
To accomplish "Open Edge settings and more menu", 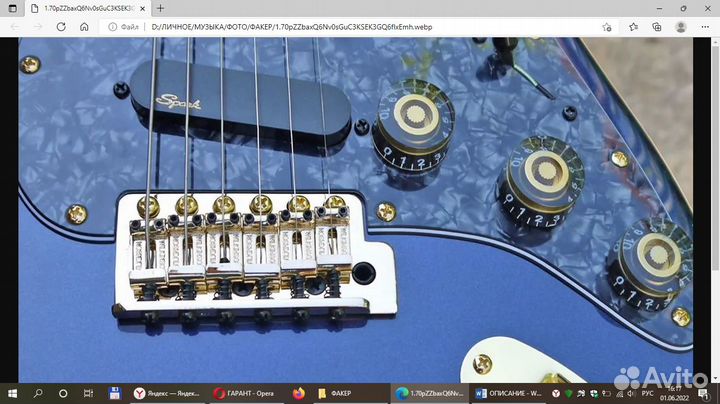I will pyautogui.click(x=706, y=27).
